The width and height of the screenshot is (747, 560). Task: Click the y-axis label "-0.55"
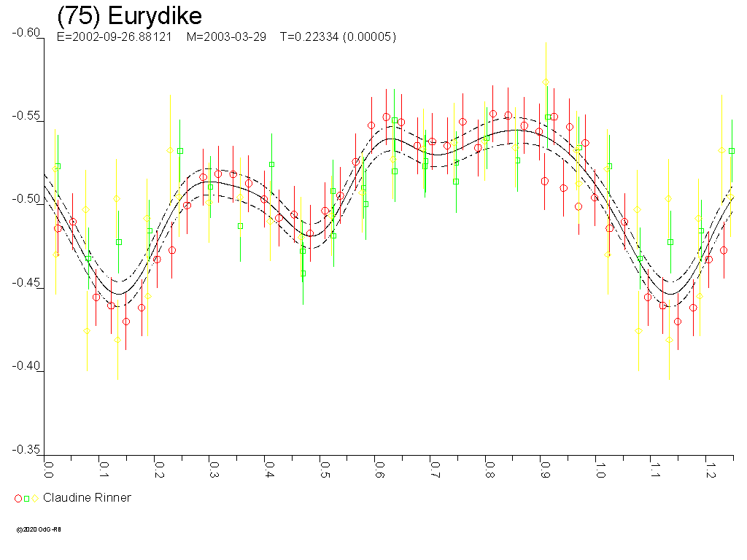26,116
